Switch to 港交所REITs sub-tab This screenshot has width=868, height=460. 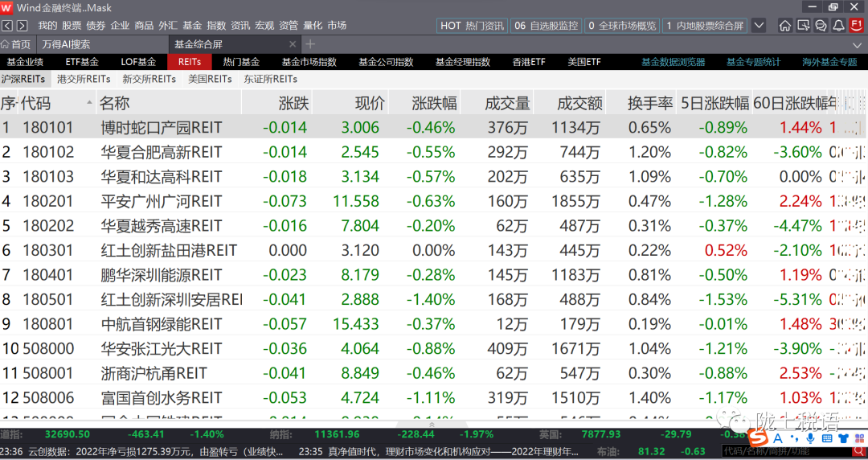[84, 80]
